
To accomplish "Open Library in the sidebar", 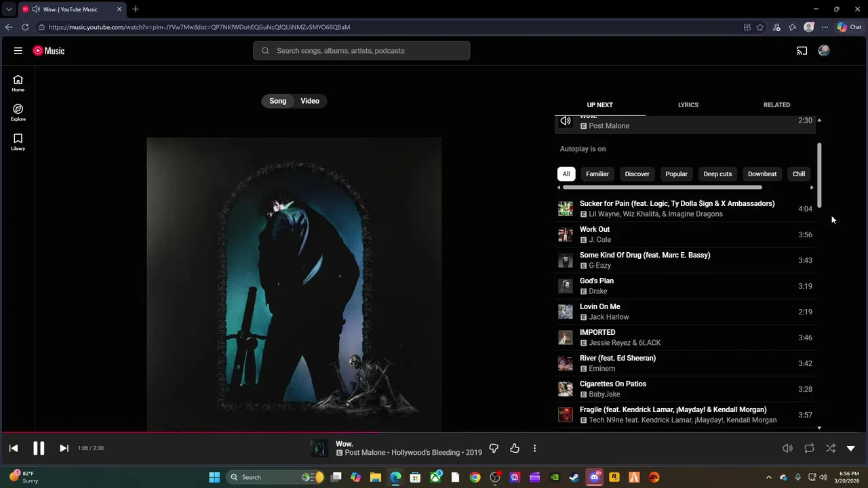I will 18,142.
